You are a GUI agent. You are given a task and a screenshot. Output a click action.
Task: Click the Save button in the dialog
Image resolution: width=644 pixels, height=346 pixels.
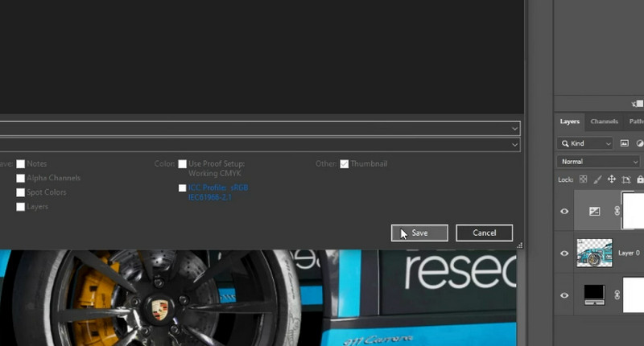[x=419, y=233]
